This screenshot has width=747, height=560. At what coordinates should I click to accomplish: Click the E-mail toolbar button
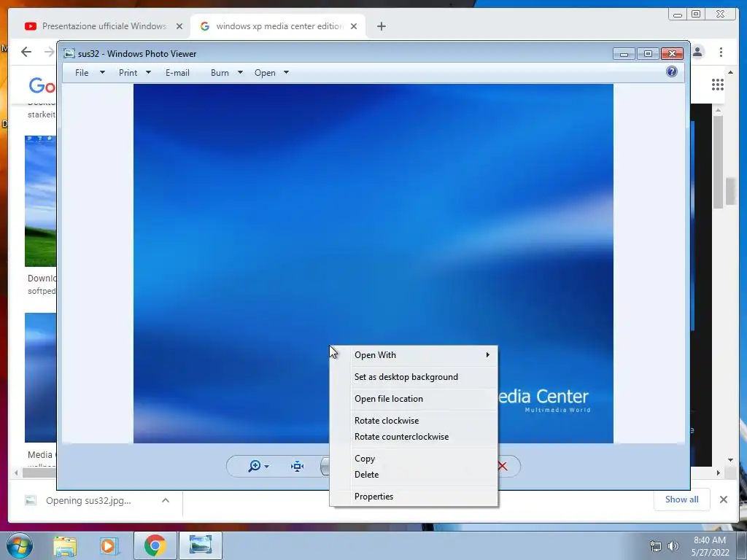point(177,72)
